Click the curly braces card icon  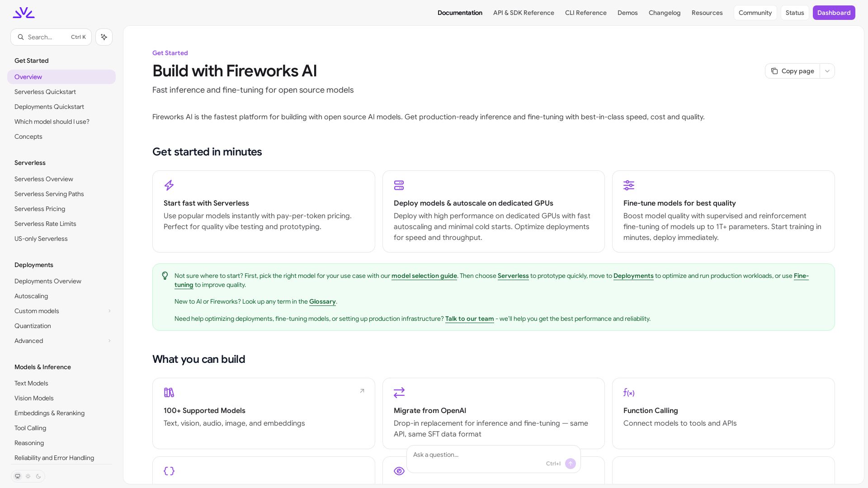click(x=169, y=471)
